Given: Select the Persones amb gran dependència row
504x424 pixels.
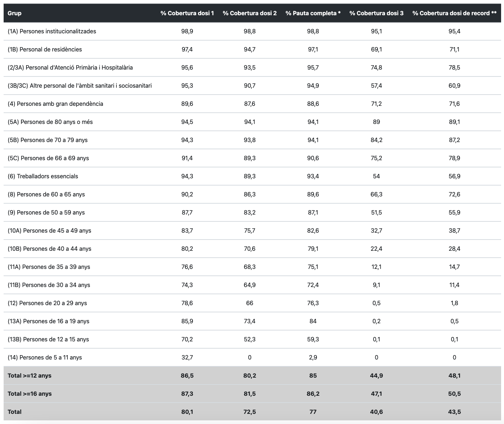Looking at the screenshot, I should [x=55, y=104].
